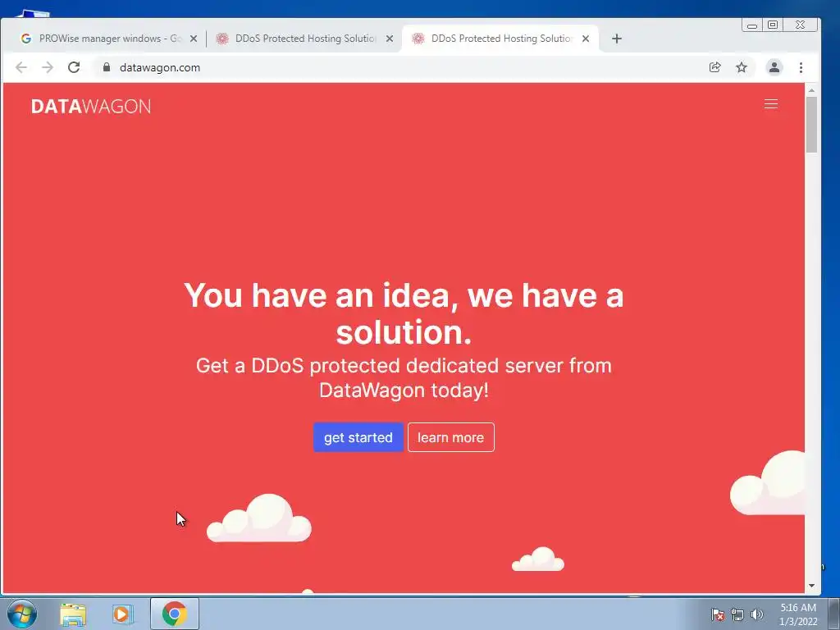Open Chrome three-dot menu
The image size is (840, 630).
coord(801,67)
